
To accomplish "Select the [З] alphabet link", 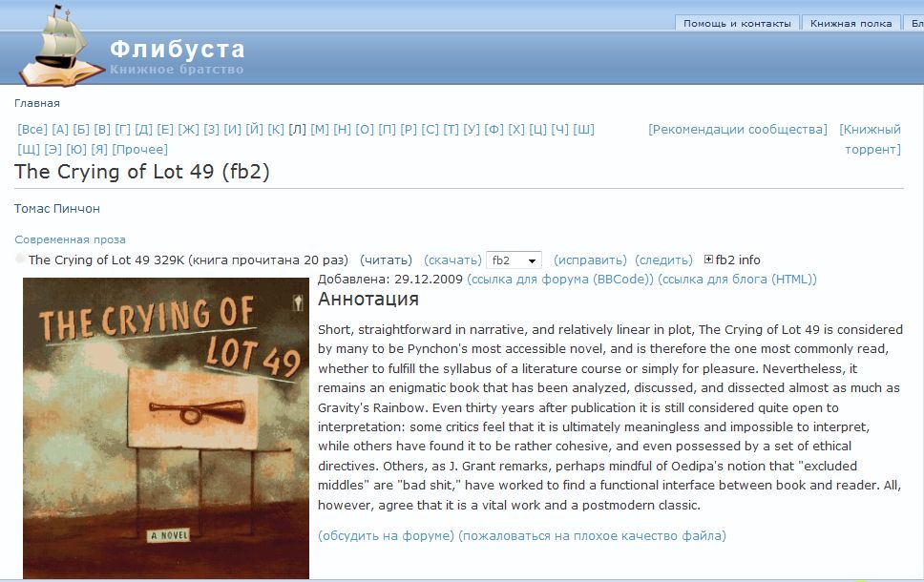I will point(211,129).
